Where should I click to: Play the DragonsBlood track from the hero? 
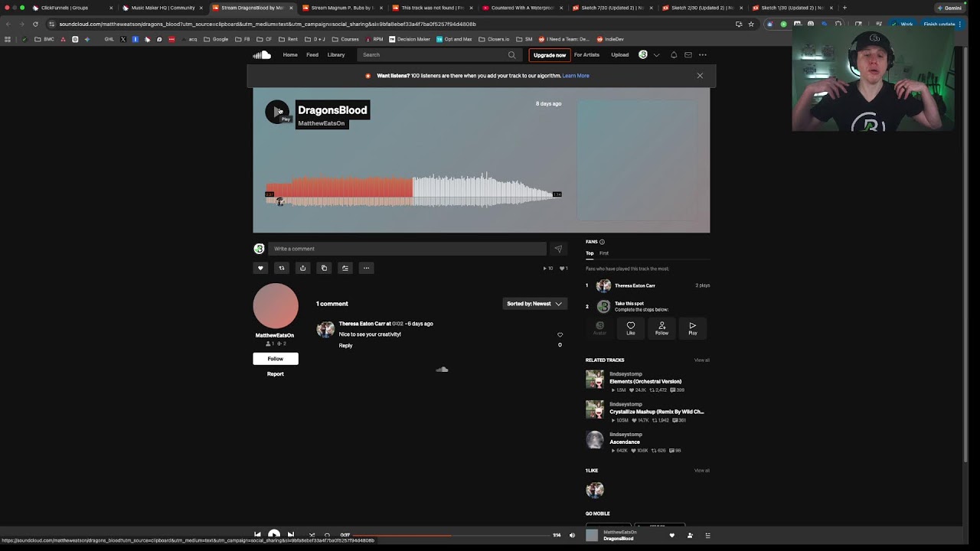[276, 112]
